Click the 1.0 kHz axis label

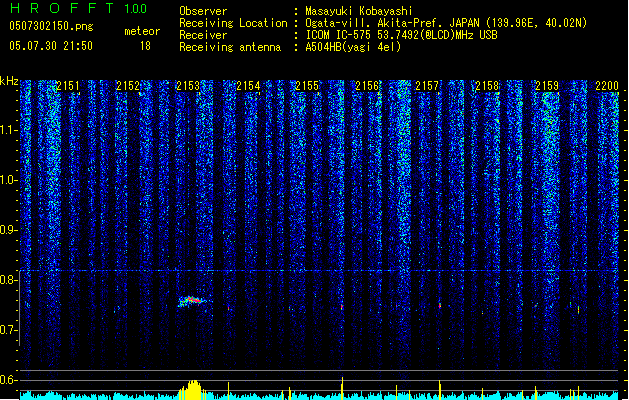(x=8, y=180)
